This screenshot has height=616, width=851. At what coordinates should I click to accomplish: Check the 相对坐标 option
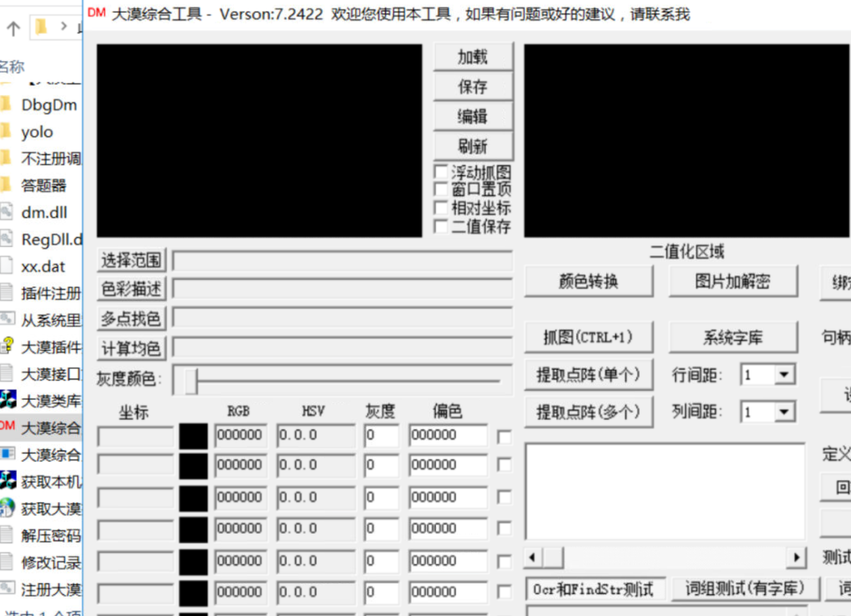441,208
